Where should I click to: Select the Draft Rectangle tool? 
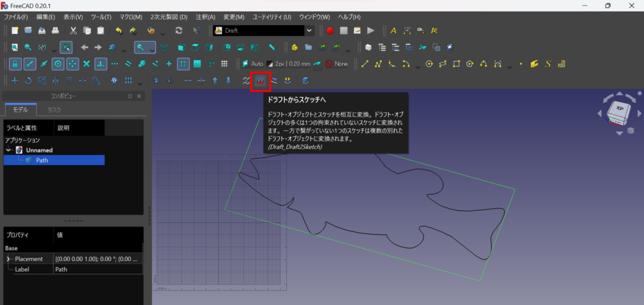point(457,64)
